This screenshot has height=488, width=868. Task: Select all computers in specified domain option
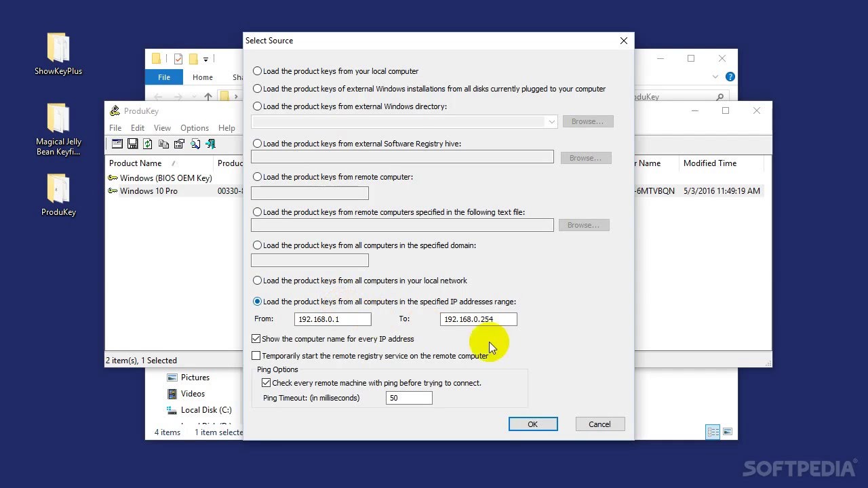[257, 245]
